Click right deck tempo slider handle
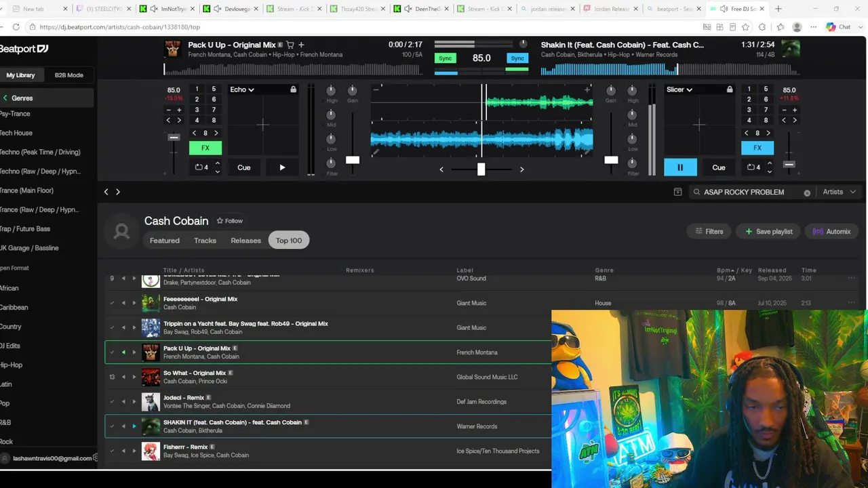Viewport: 868px width, 488px height. click(x=789, y=165)
